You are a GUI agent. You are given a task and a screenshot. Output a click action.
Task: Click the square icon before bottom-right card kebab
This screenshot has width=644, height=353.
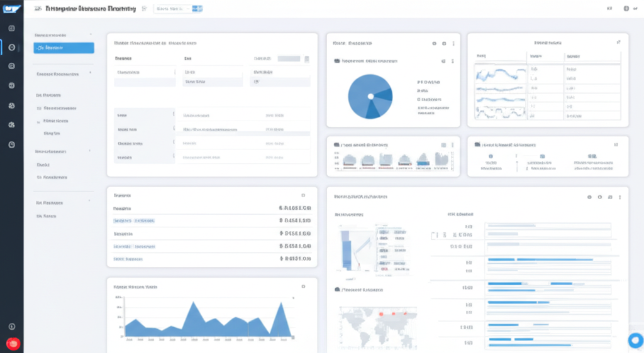coord(610,197)
